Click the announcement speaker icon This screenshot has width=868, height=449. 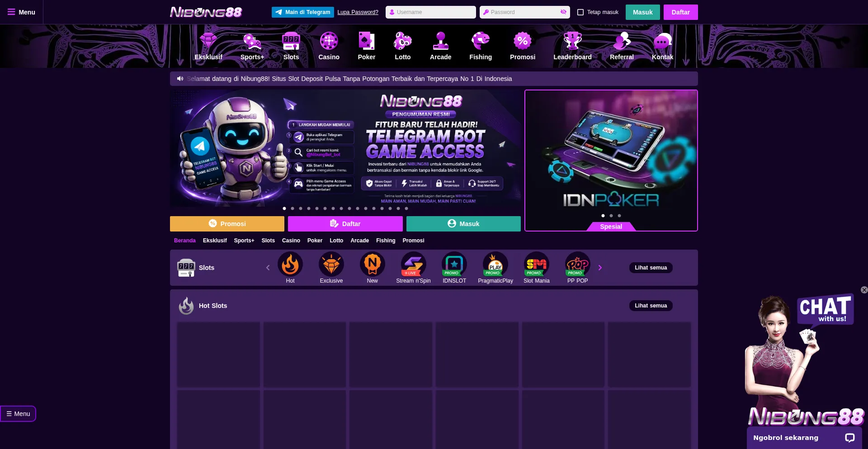click(x=180, y=79)
